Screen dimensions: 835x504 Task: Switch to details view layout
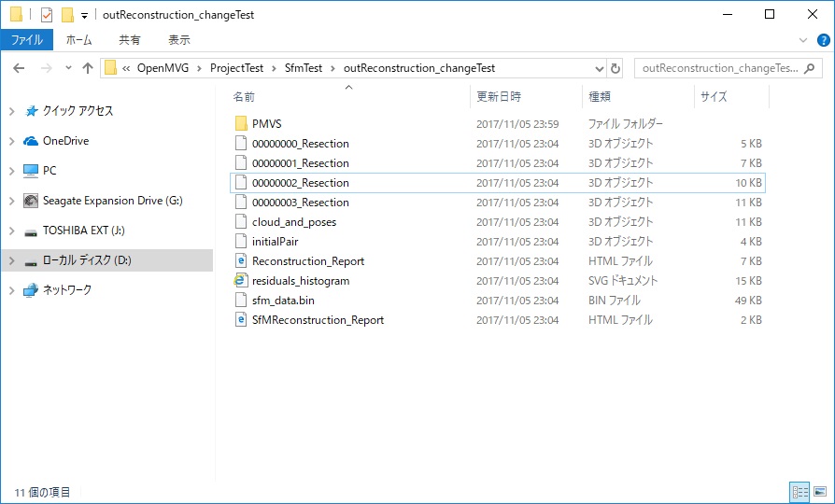[x=800, y=492]
